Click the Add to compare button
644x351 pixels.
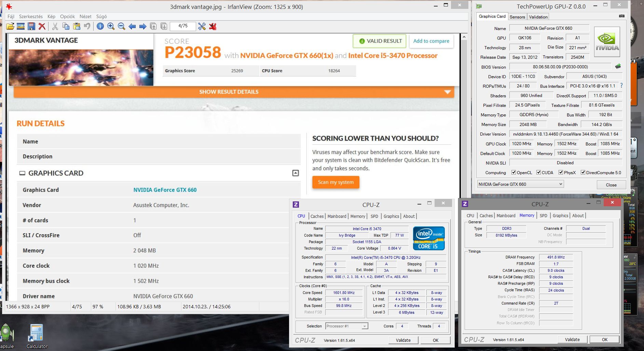[431, 41]
